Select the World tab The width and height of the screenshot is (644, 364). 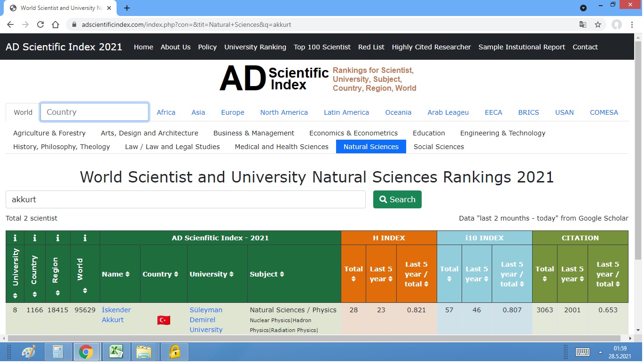coord(23,112)
